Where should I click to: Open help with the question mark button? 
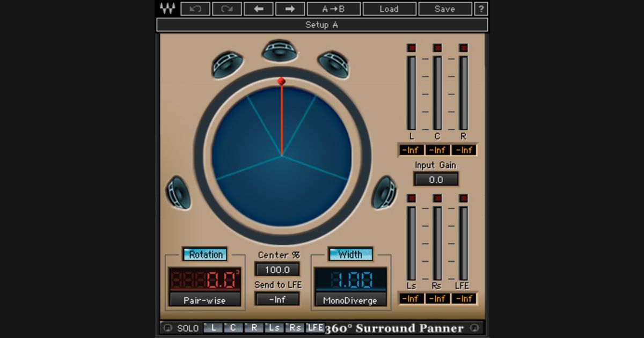point(481,9)
